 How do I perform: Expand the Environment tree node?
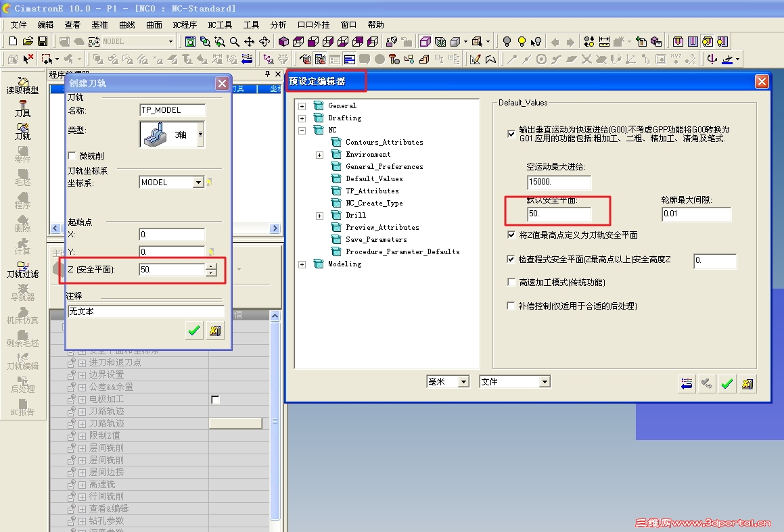click(x=319, y=155)
